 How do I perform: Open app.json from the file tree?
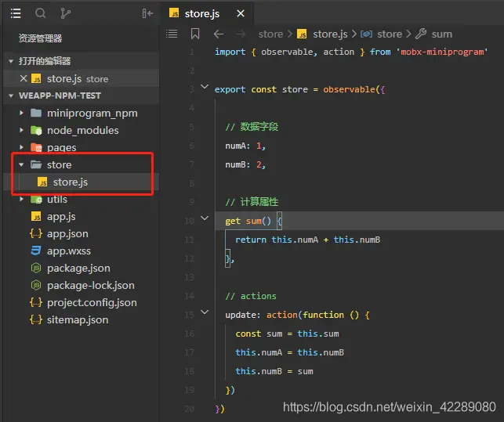[x=67, y=233]
